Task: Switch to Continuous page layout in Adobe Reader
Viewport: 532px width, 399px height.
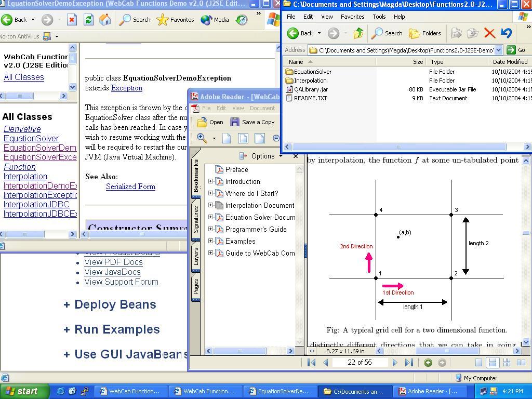Action: coord(493,363)
